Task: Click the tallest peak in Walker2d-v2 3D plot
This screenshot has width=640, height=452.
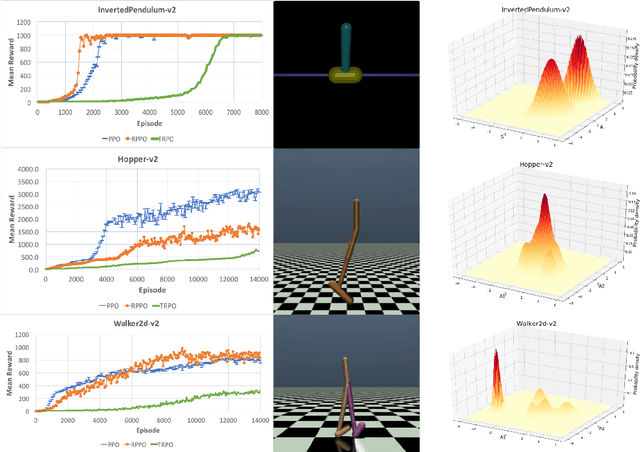Action: coord(494,355)
